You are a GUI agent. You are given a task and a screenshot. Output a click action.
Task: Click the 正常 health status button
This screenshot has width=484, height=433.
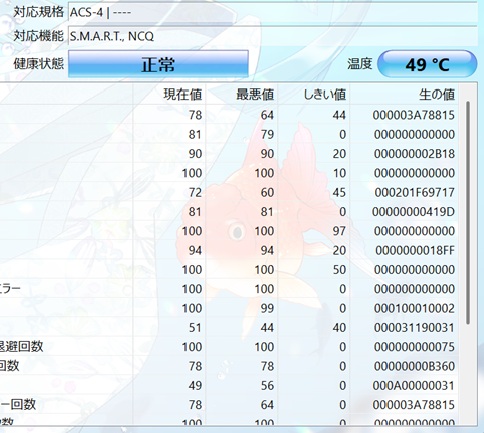click(x=158, y=64)
